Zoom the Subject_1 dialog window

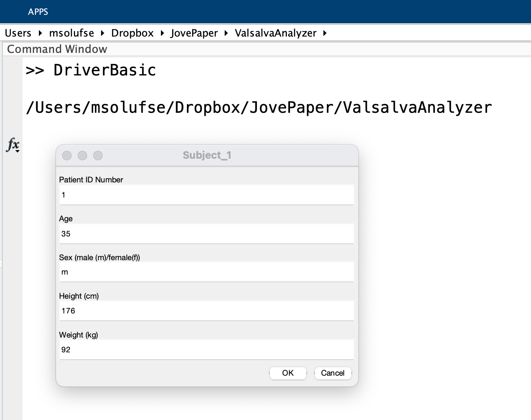pyautogui.click(x=98, y=156)
